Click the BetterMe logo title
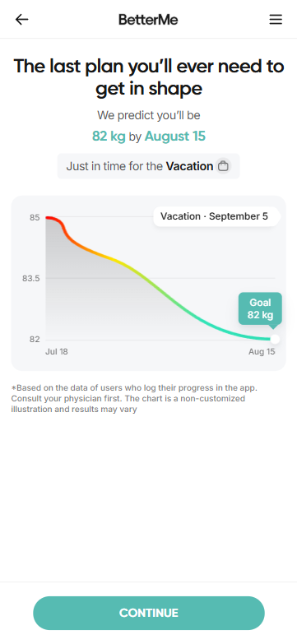Screen dimensions: 297x644 (x=148, y=19)
